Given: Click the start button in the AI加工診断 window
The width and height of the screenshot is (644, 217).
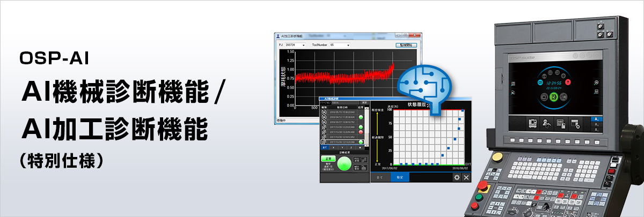Looking at the screenshot, I should (x=406, y=45).
